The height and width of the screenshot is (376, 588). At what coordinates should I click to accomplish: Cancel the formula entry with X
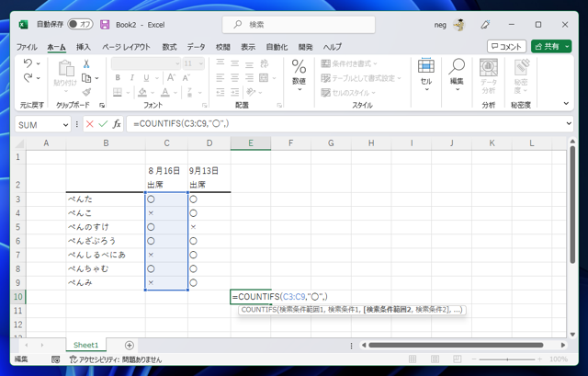pos(89,124)
